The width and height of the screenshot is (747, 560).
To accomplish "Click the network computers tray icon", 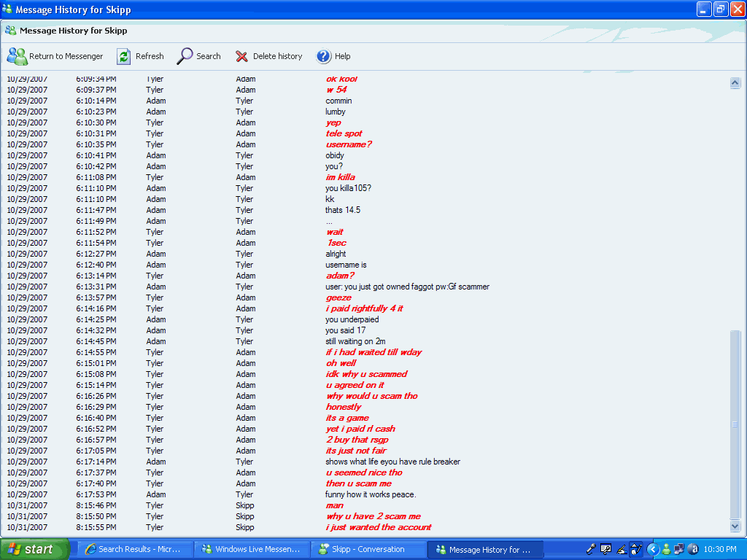I will 679,549.
